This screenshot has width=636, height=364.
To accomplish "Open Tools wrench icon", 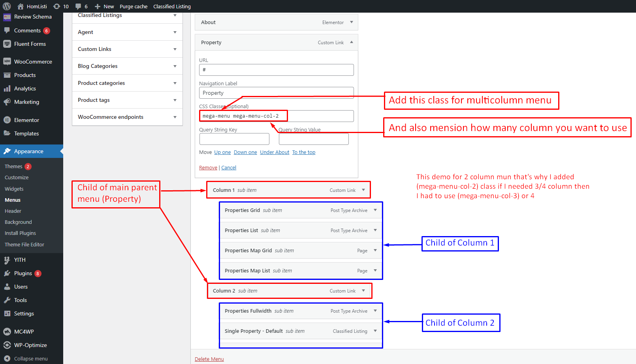I will point(7,300).
